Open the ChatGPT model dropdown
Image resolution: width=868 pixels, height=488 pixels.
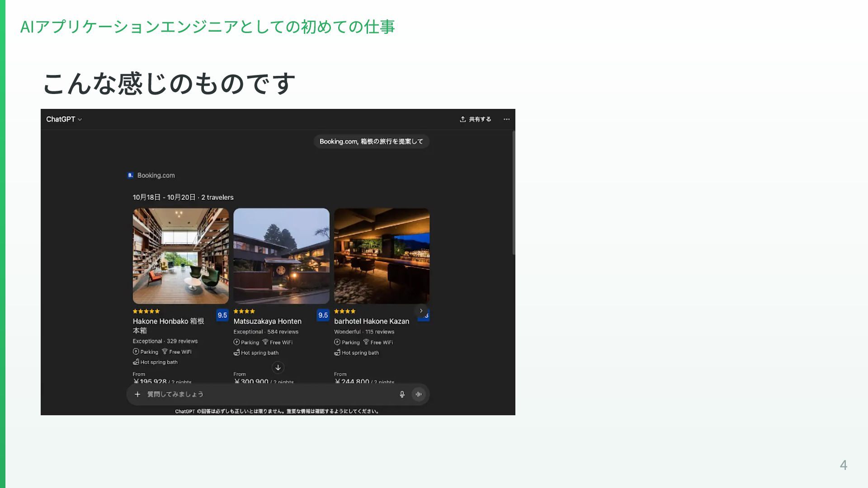64,119
